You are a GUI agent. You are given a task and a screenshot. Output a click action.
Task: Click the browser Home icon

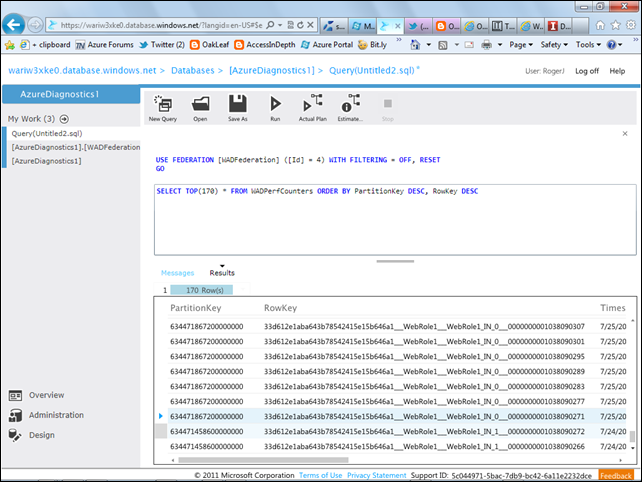(x=600, y=25)
